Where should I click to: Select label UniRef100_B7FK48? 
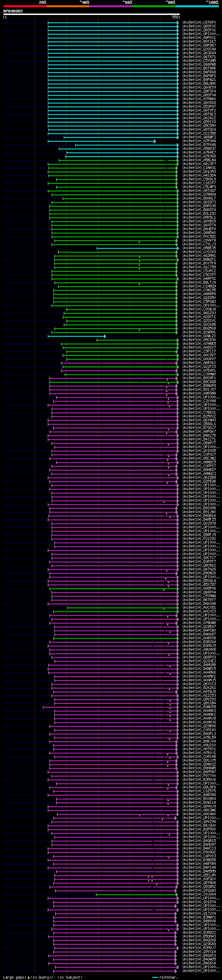199,145
